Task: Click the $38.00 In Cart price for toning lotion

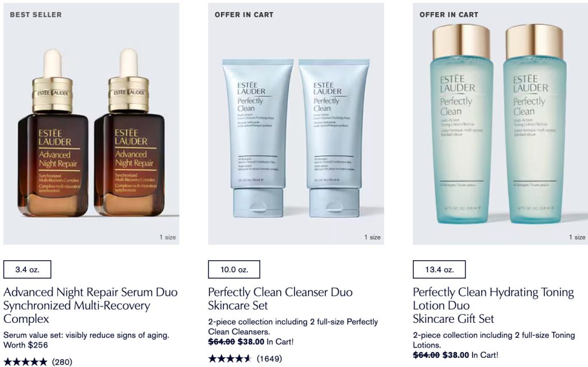Action: pos(470,354)
